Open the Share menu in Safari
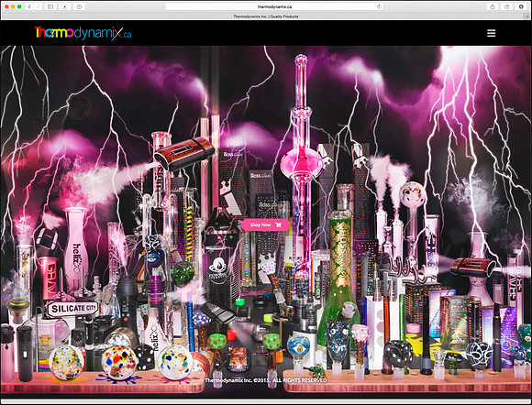Screen dimensions: 532x405 point(493,6)
